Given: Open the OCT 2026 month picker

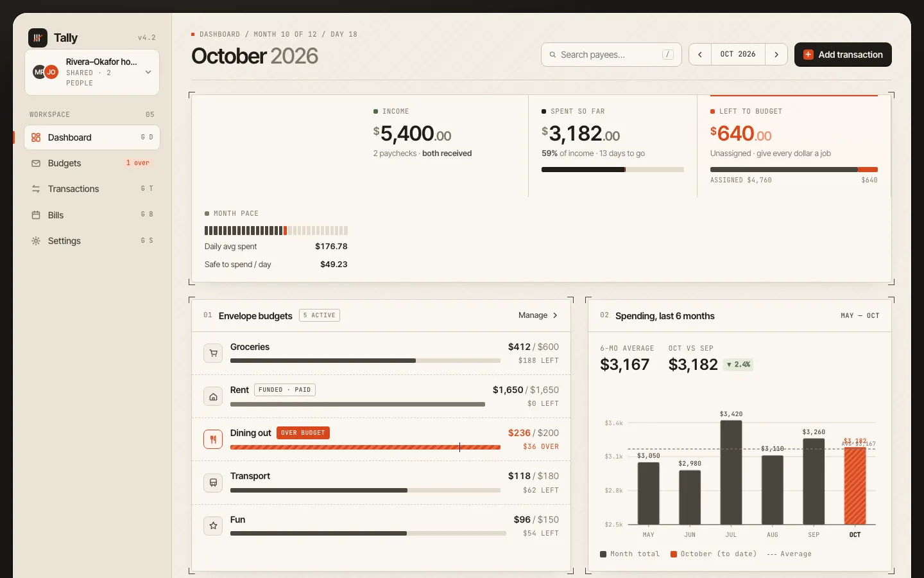Looking at the screenshot, I should pyautogui.click(x=738, y=55).
